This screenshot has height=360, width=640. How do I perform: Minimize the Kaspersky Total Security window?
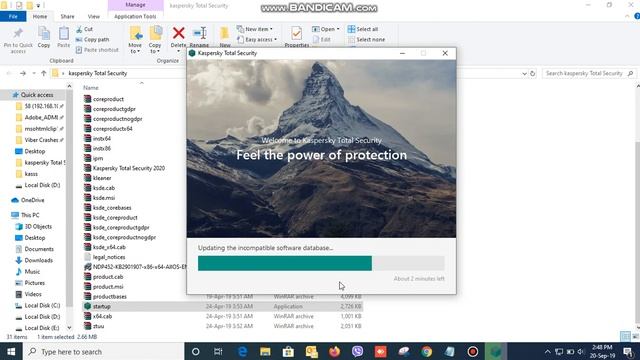click(x=402, y=53)
